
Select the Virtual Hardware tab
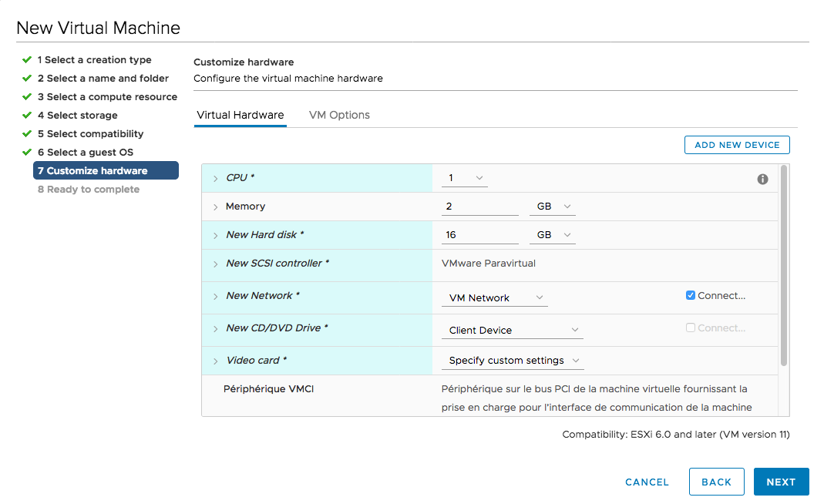point(240,115)
